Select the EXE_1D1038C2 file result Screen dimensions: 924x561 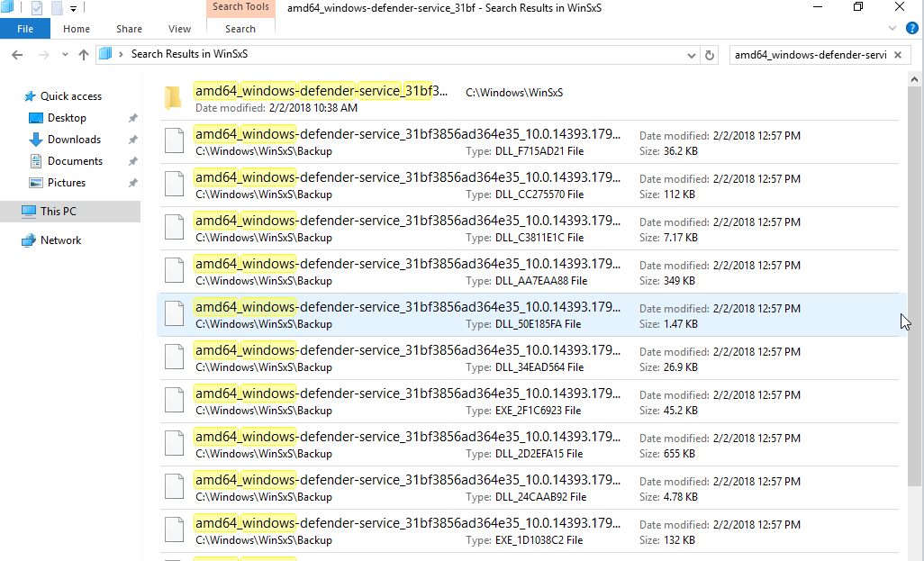tap(530, 530)
